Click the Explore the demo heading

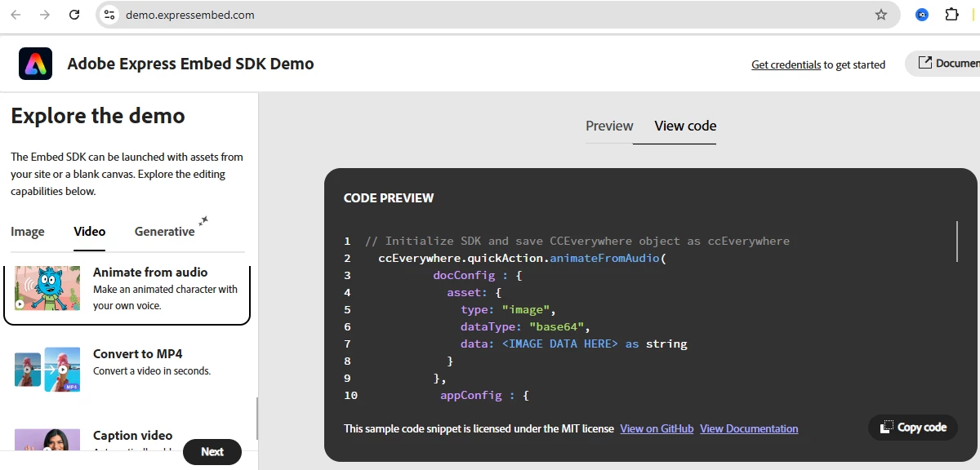click(x=98, y=116)
